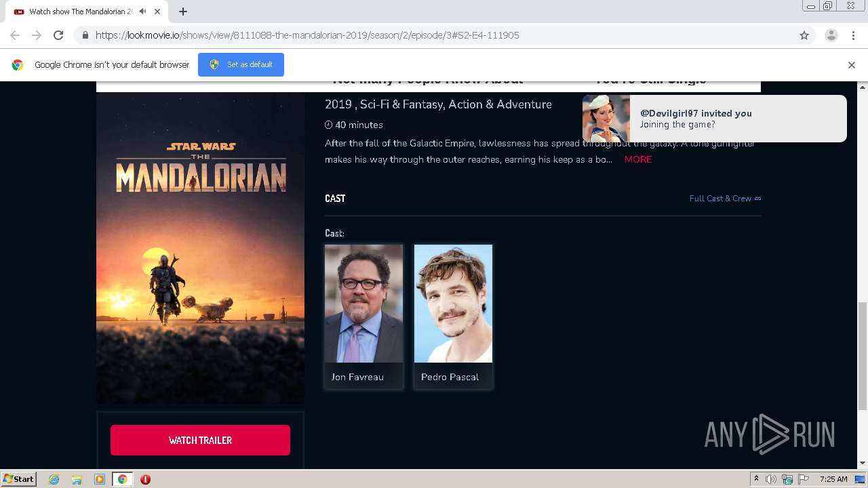Open The Mandalorian poster image
This screenshot has height=488, width=868.
200,248
